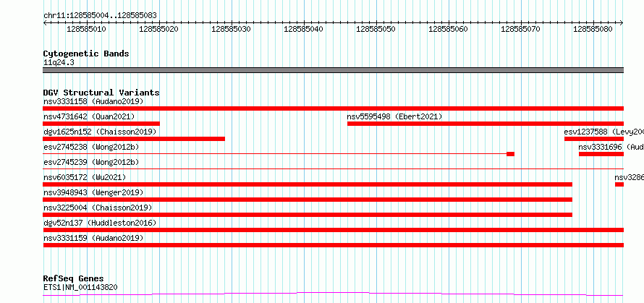
Task: Click the RefSeq Genes track title
Action: pos(74,279)
